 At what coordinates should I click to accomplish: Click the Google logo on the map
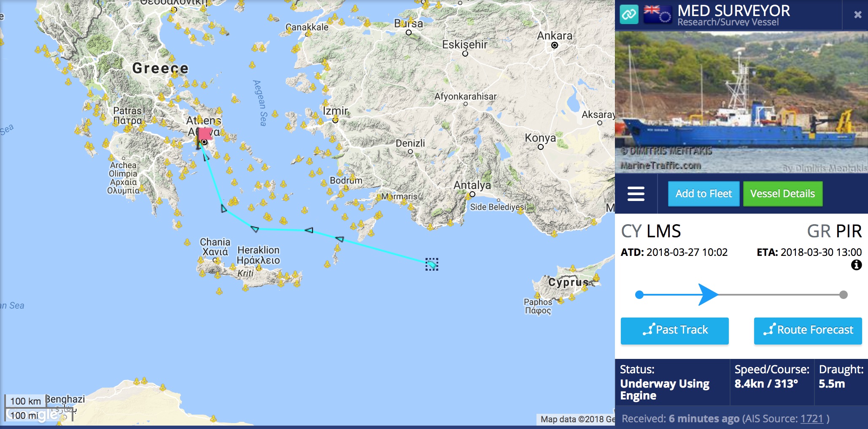(x=32, y=415)
